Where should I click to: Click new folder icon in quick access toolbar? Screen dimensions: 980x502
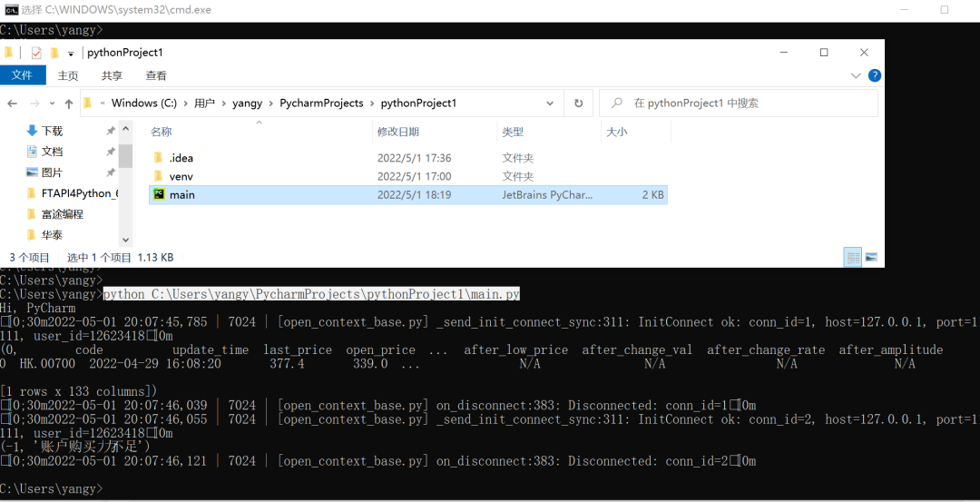(x=54, y=54)
